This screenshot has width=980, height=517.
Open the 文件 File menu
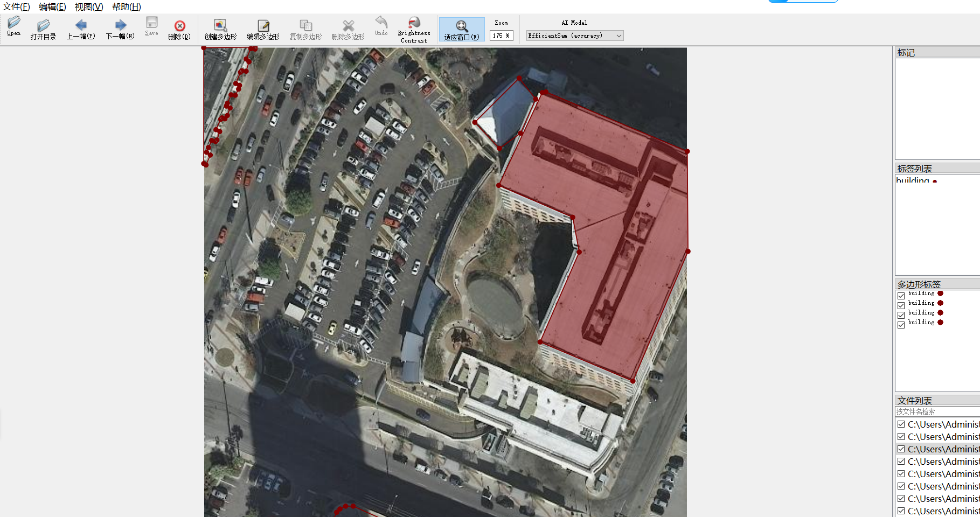coord(16,7)
